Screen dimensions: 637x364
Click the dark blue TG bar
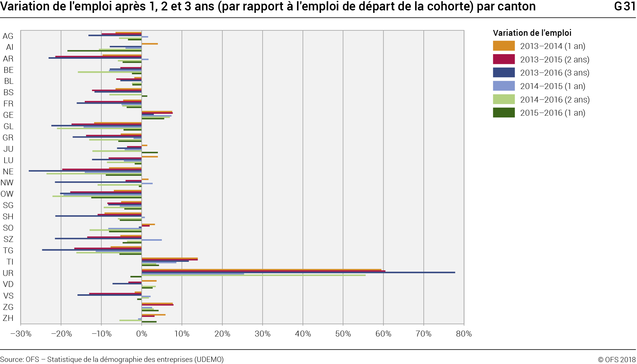92,250
